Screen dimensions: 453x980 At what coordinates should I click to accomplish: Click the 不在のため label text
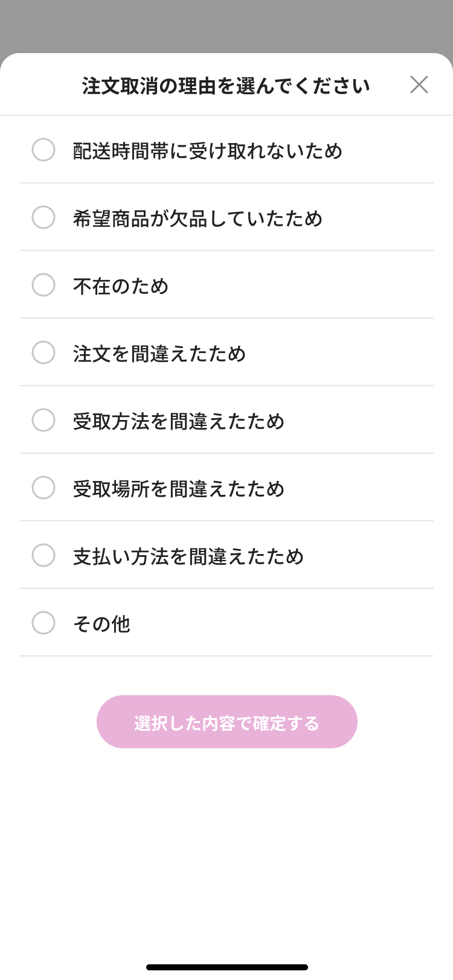tap(121, 286)
